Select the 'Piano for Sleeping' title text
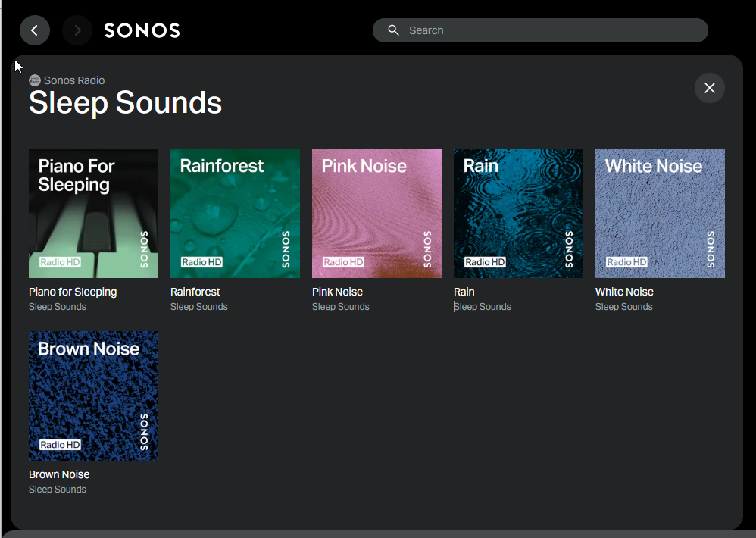Screen dimensions: 756x538 click(73, 292)
